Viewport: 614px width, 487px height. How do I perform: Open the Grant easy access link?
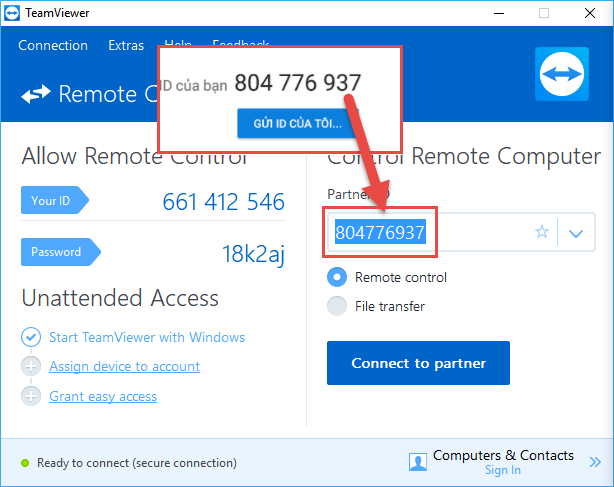click(103, 396)
